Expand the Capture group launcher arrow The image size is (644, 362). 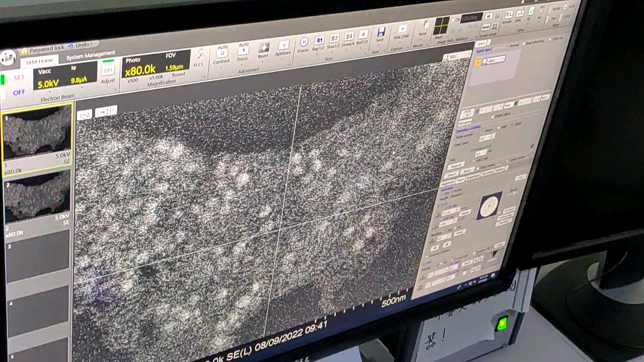tap(408, 47)
